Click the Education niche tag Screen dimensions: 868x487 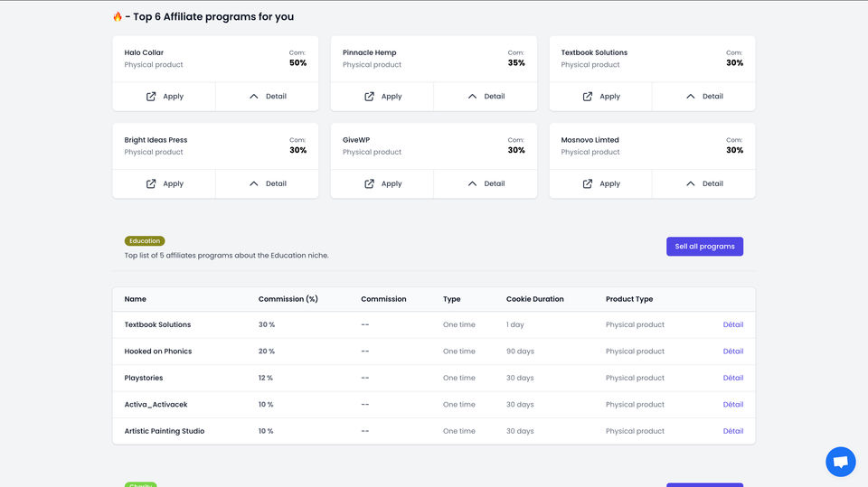pyautogui.click(x=145, y=240)
